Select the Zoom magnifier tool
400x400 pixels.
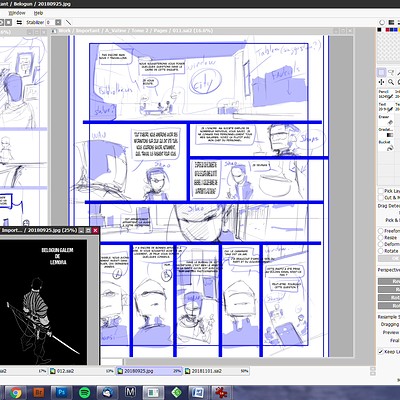[391, 82]
